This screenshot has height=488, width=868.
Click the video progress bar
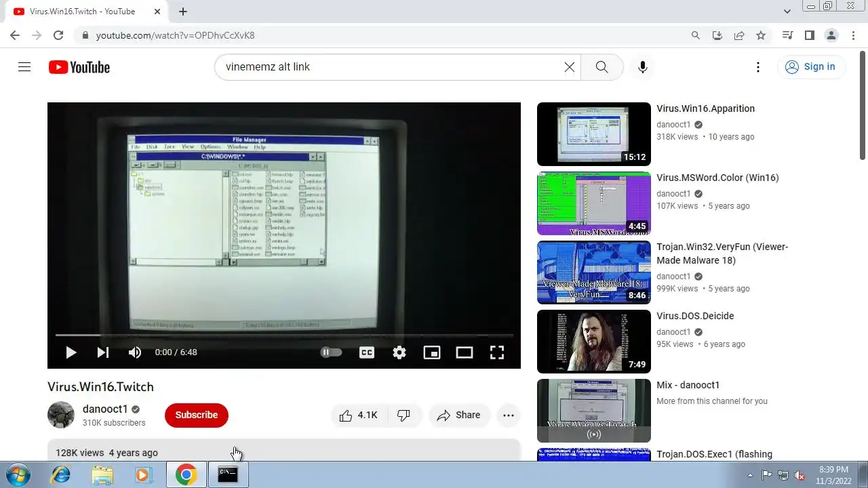click(x=284, y=335)
